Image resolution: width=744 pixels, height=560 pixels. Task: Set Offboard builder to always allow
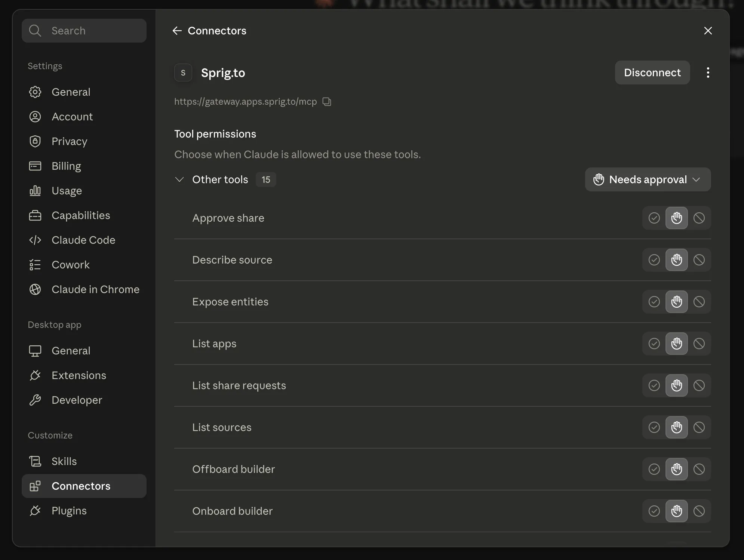[x=654, y=469]
